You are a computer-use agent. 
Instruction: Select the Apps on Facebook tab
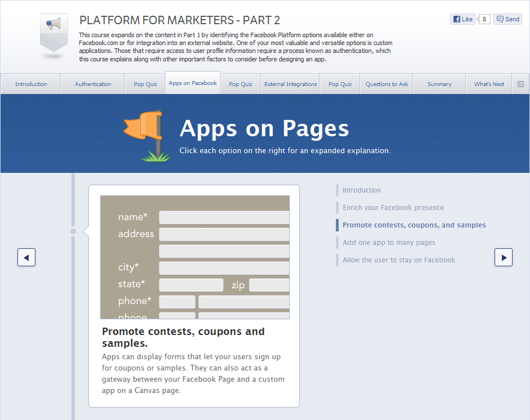pyautogui.click(x=192, y=83)
